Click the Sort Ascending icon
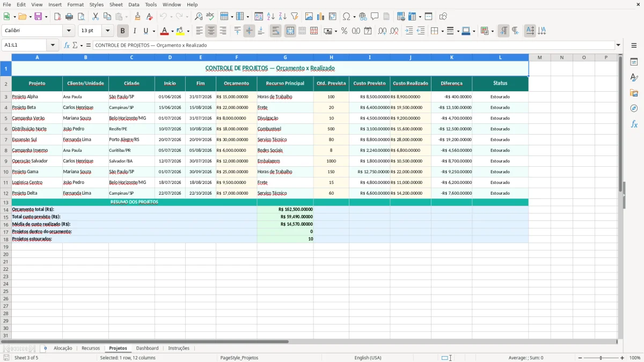Image resolution: width=644 pixels, height=362 pixels. (271, 17)
